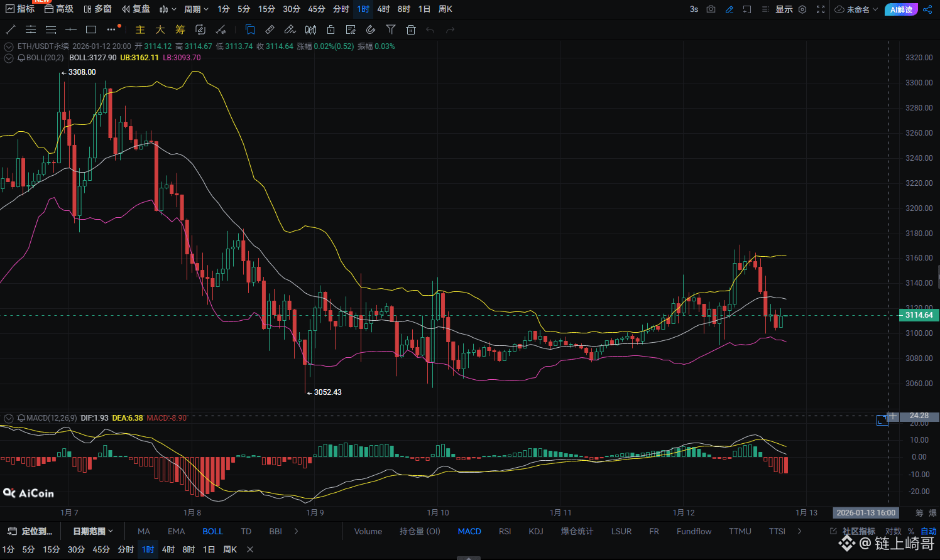Click the AI解读 button
This screenshot has width=940, height=560.
click(x=900, y=9)
